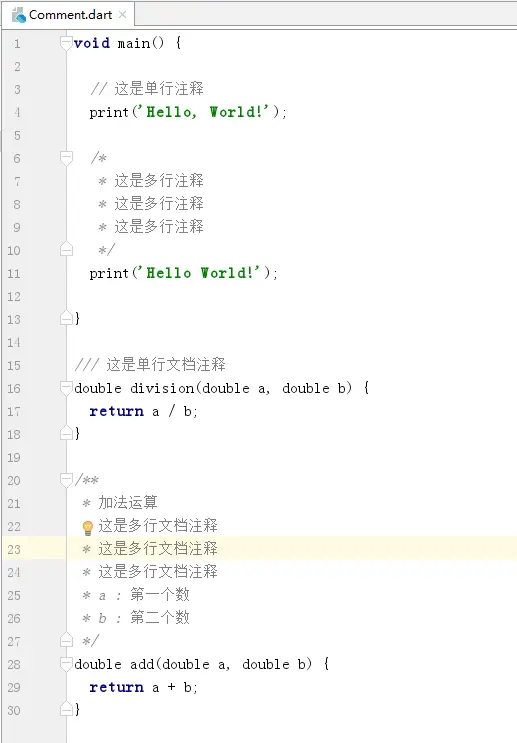Screen dimensions: 517x743
Task: Click the fold end marker at line 10
Action: pos(66,249)
